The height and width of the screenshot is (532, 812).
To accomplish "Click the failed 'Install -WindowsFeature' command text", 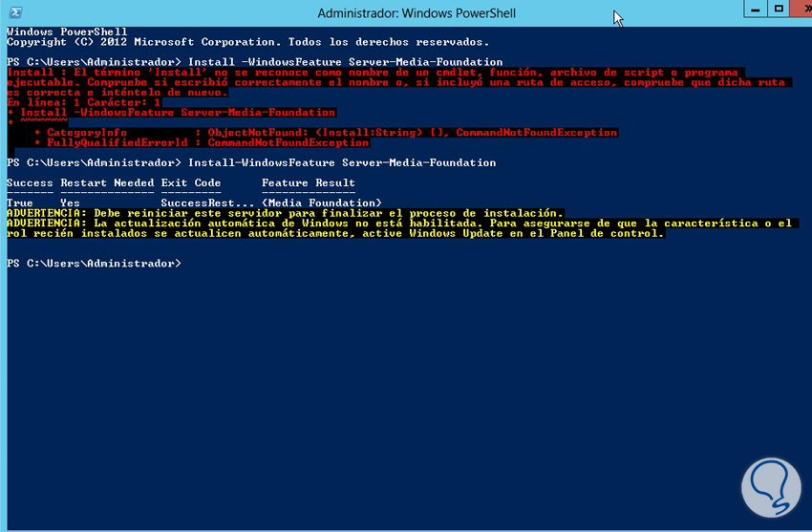I will 346,62.
